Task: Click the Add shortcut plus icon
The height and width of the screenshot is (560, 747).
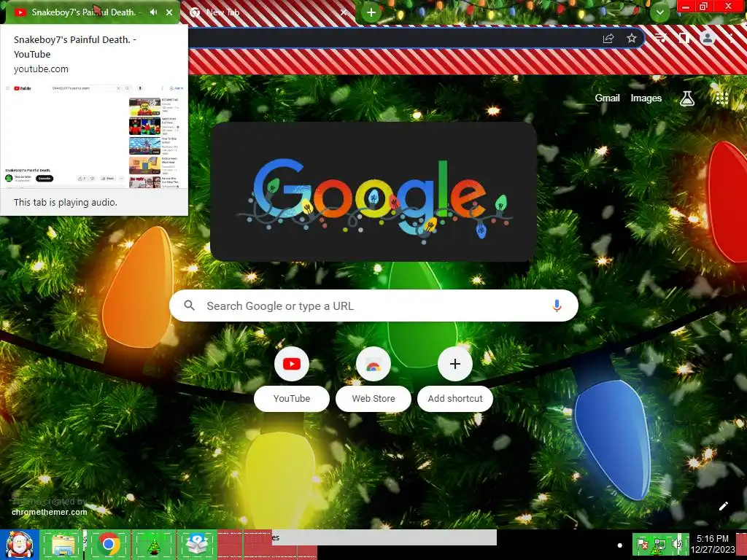Action: (455, 364)
